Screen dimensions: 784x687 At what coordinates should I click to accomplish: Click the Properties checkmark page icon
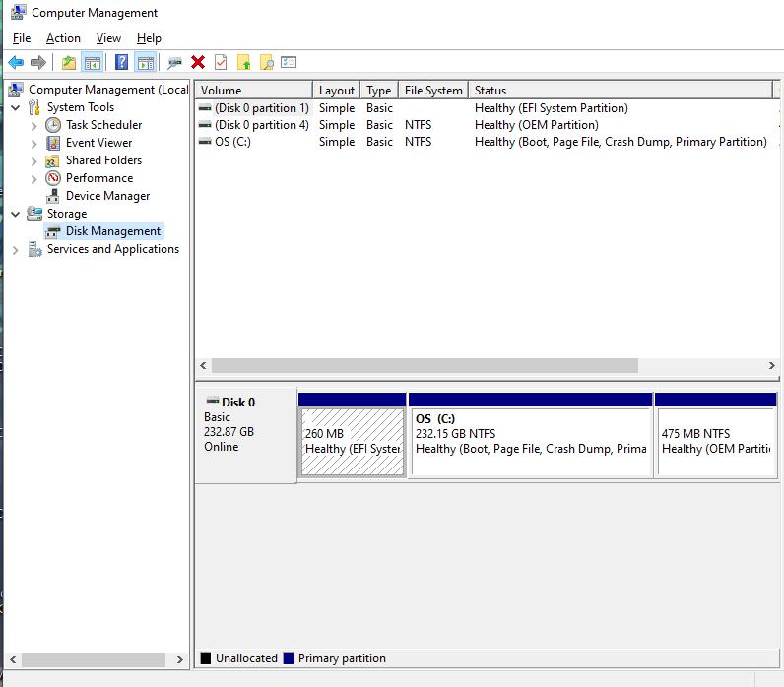[221, 62]
